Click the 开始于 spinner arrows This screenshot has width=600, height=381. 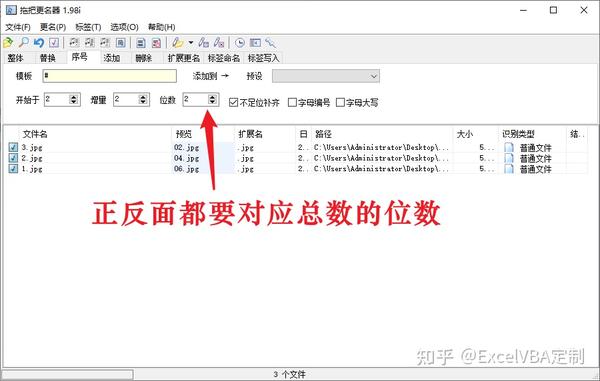(x=74, y=99)
